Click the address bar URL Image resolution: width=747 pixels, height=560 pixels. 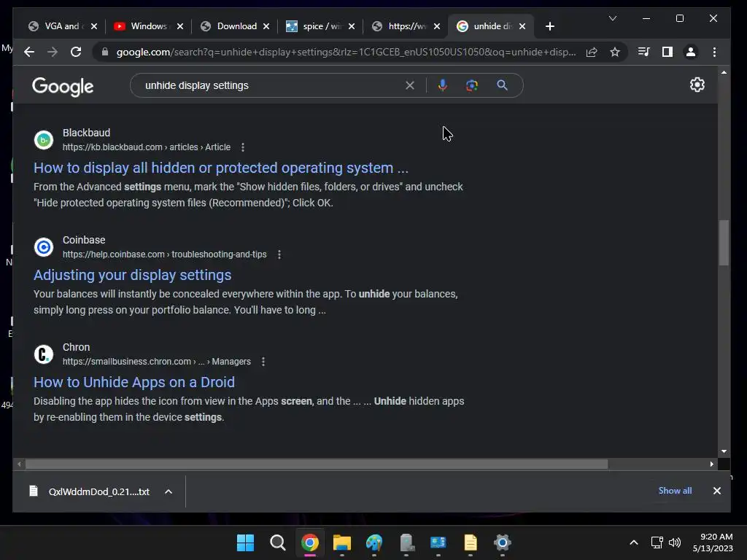(x=346, y=52)
